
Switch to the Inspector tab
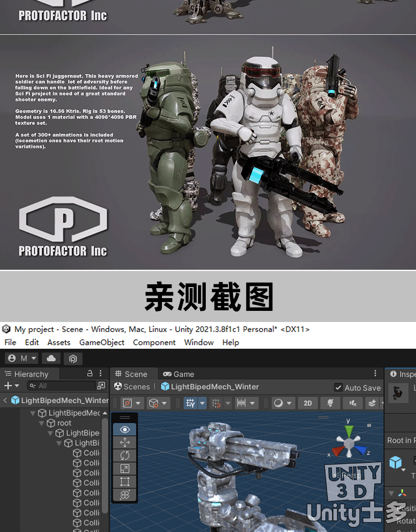point(403,374)
